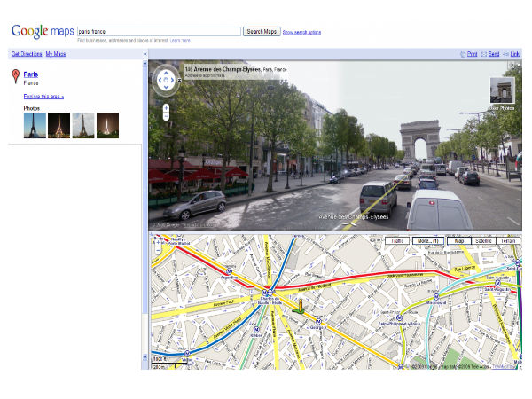Click the search box containing paris, france

[x=158, y=31]
